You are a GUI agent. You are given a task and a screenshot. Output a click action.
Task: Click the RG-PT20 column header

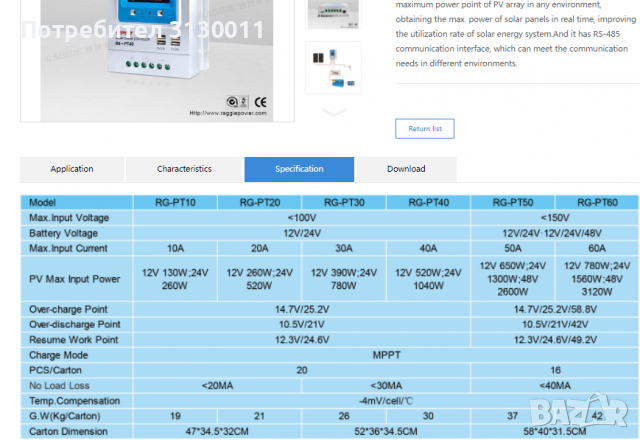click(259, 203)
